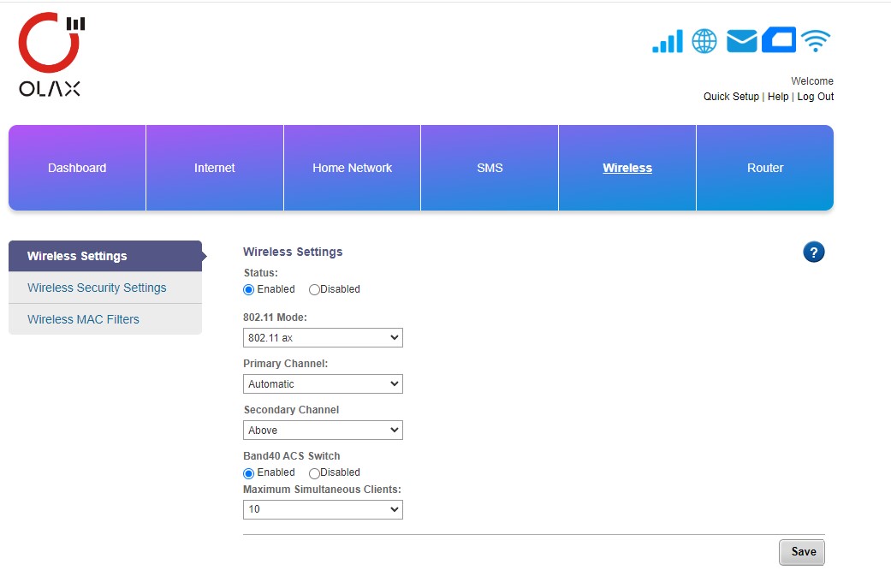Open the envelope SMS message icon
The height and width of the screenshot is (588, 891).
click(741, 41)
